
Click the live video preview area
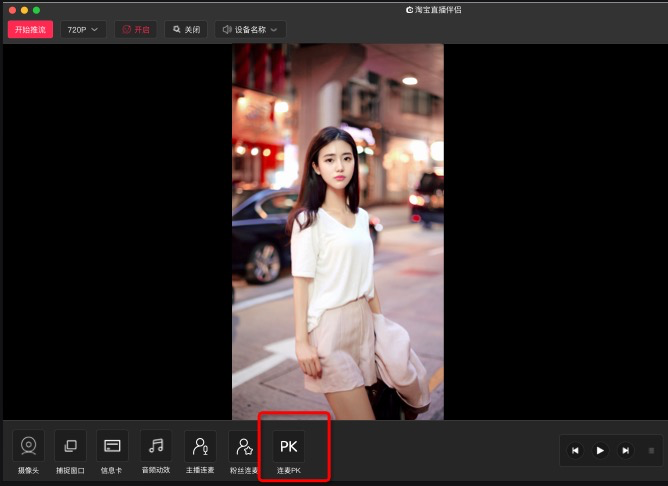338,232
